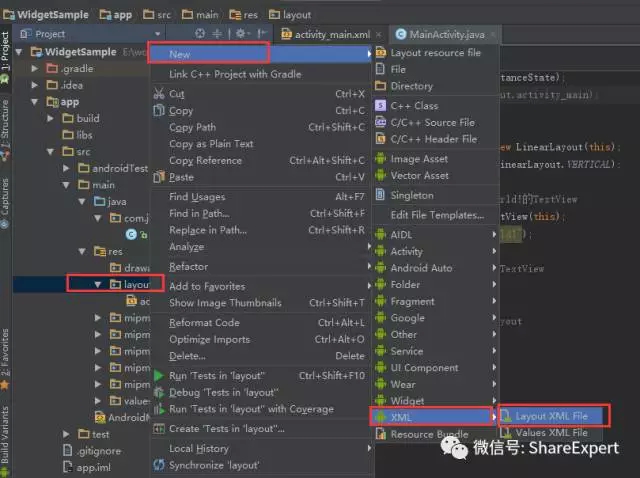Click the settings gear in Project toolbar
The image size is (640, 478).
[x=241, y=33]
